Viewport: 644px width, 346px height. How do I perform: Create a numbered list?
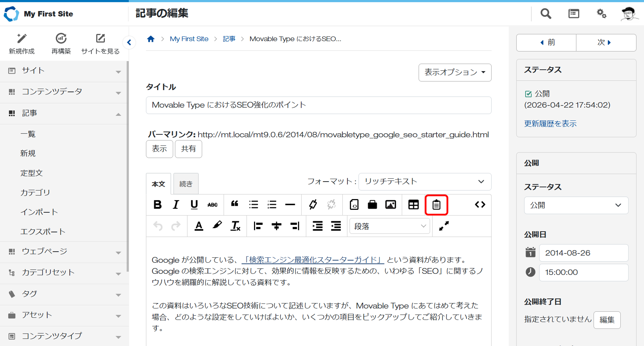click(272, 204)
